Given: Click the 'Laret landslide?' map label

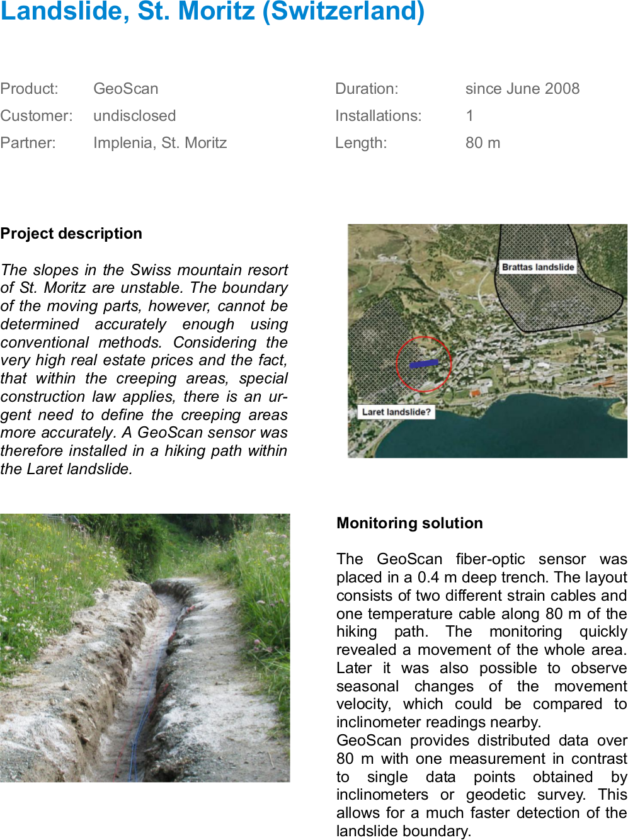Looking at the screenshot, I should 396,412.
